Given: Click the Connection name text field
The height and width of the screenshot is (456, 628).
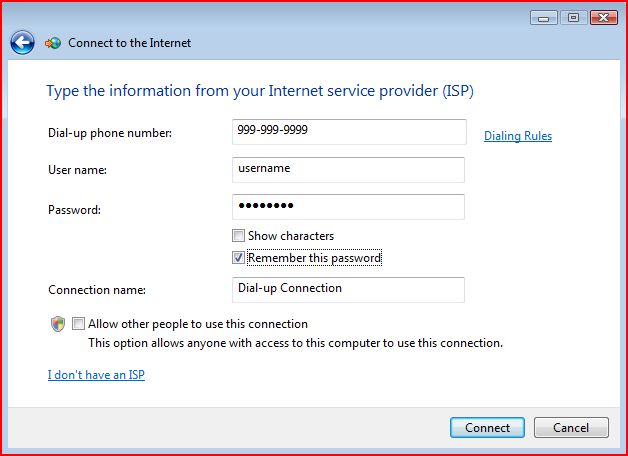Looking at the screenshot, I should 348,289.
